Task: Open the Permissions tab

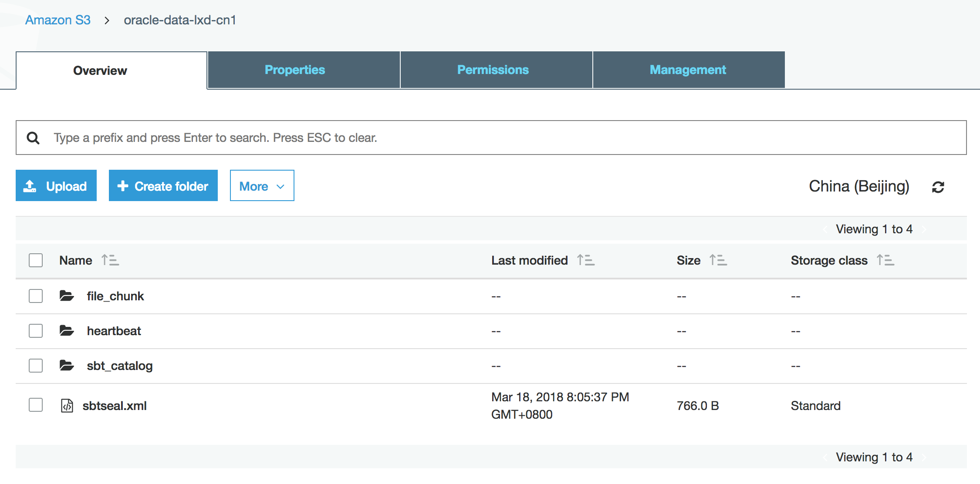Action: coord(493,70)
